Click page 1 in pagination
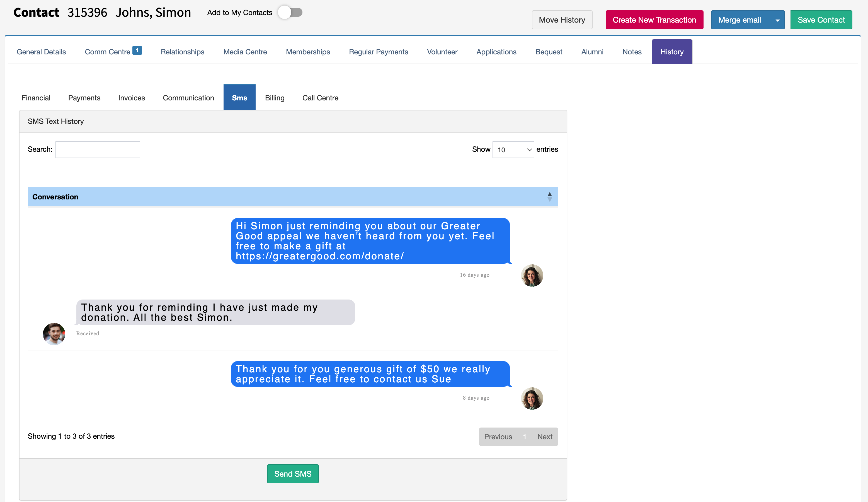 pyautogui.click(x=525, y=436)
